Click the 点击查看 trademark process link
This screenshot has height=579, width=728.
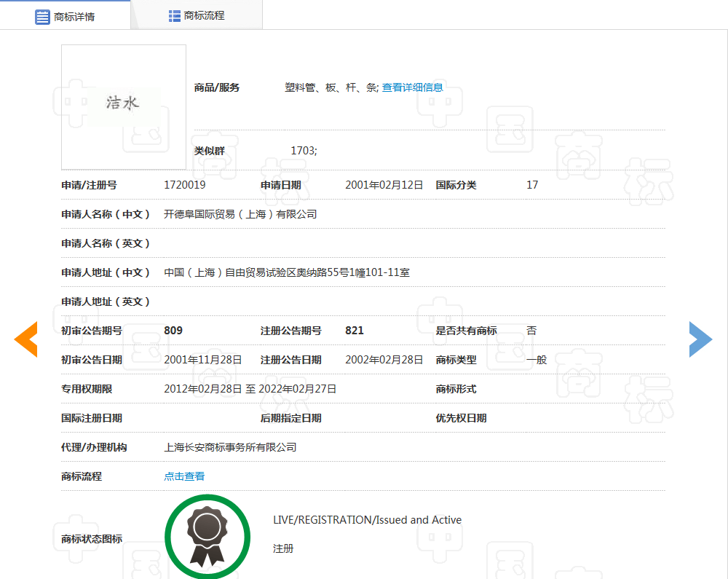pos(184,476)
